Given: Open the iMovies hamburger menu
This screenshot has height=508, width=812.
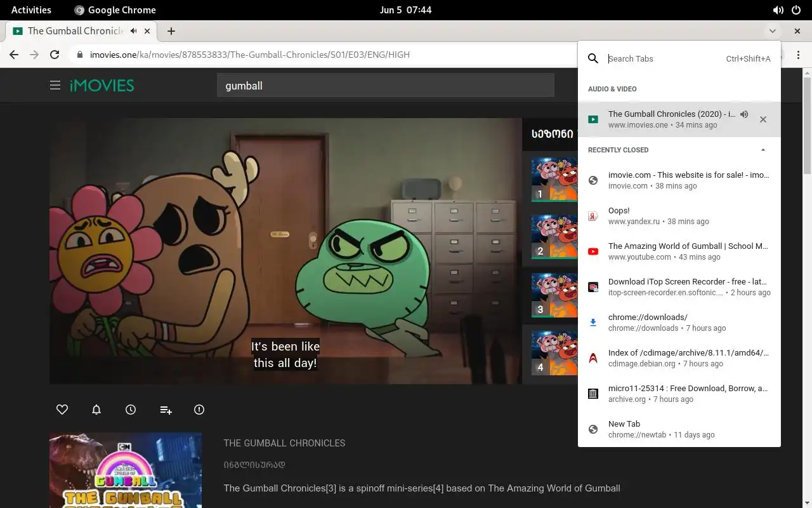Looking at the screenshot, I should click(55, 85).
